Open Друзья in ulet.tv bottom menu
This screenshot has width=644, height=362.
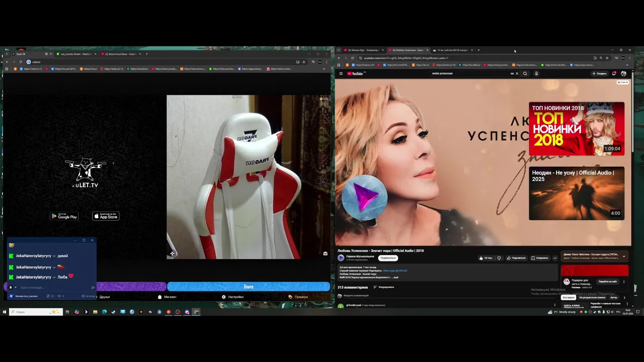tap(104, 297)
